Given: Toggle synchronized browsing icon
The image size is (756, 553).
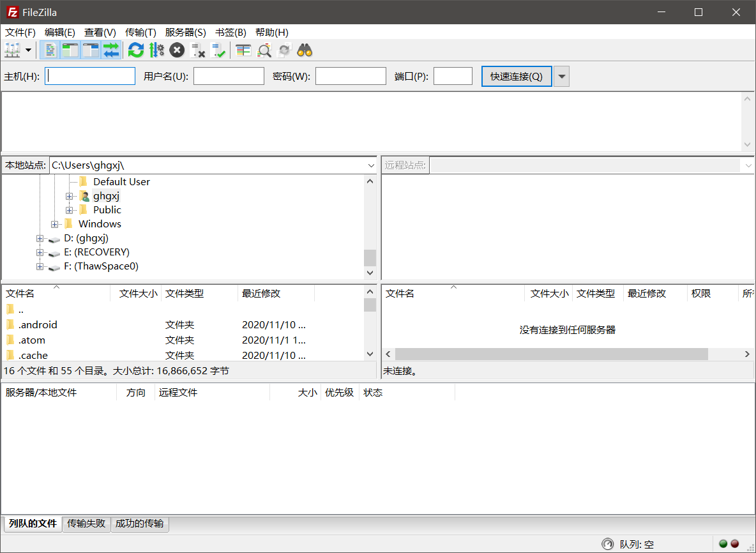Looking at the screenshot, I should [285, 50].
